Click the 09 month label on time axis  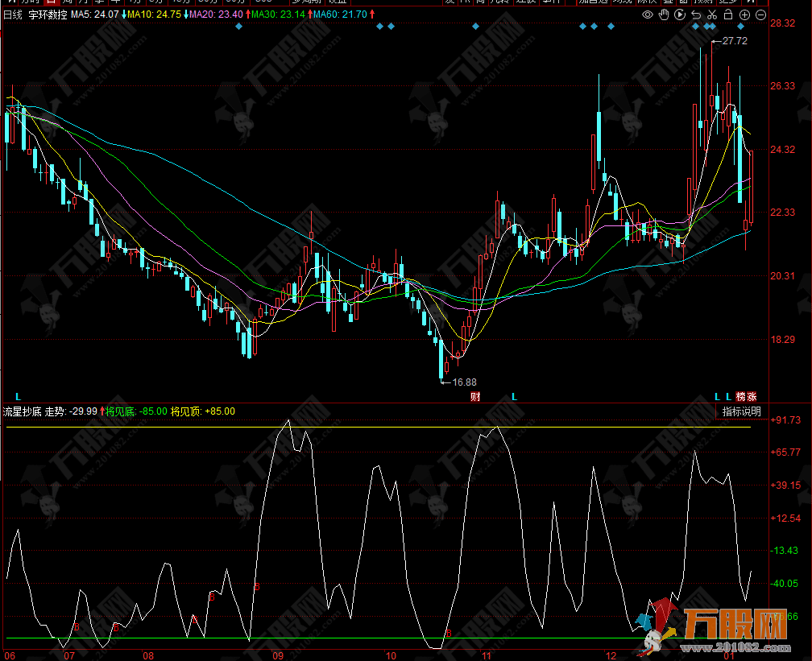pyautogui.click(x=278, y=656)
